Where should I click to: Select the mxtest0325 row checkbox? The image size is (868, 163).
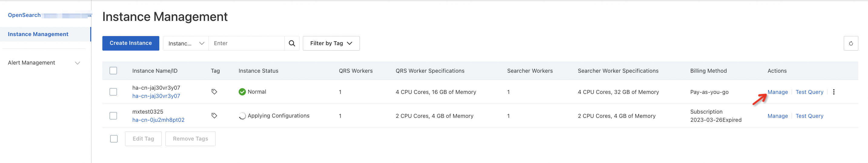point(113,116)
